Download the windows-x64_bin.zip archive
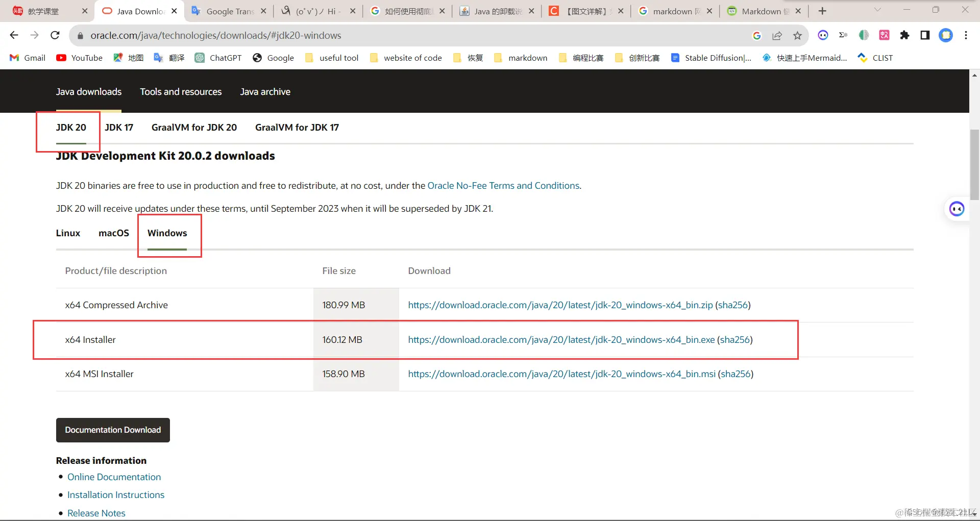This screenshot has width=980, height=521. [x=560, y=305]
